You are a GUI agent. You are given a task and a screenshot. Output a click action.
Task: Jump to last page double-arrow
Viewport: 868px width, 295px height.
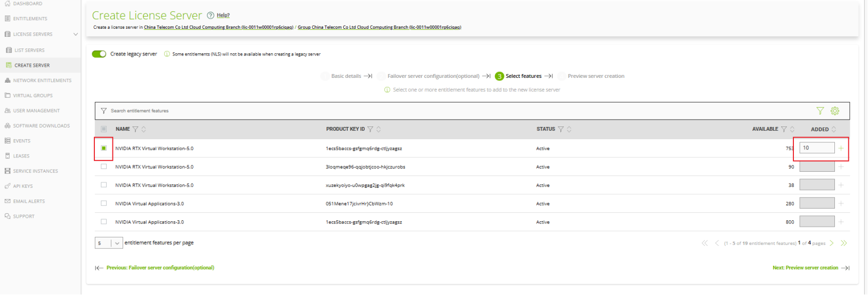(x=844, y=243)
